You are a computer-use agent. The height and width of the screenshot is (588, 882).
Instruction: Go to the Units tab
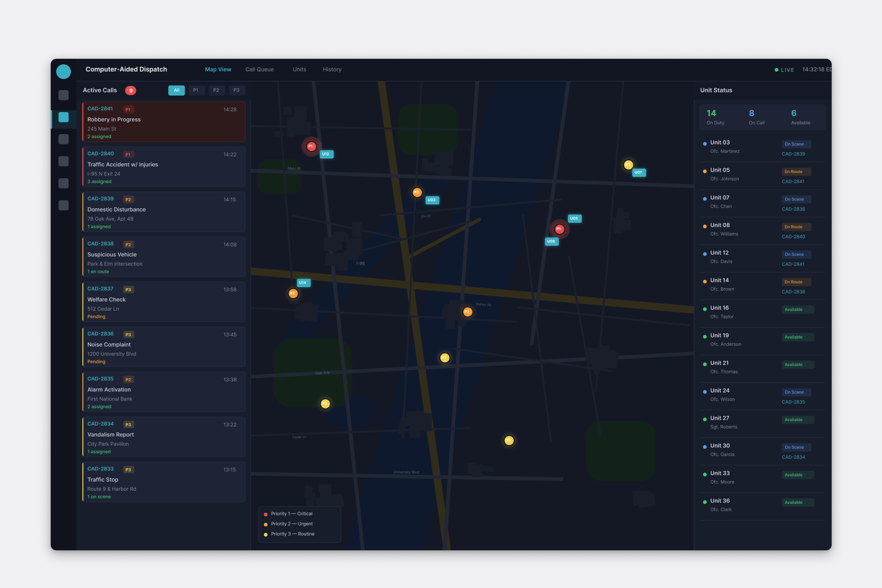pyautogui.click(x=299, y=69)
